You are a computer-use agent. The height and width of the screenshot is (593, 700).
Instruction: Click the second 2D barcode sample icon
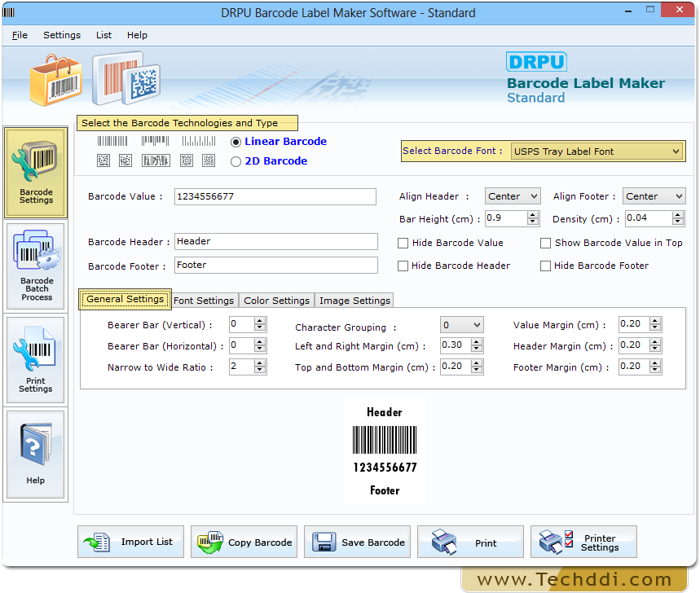(125, 160)
